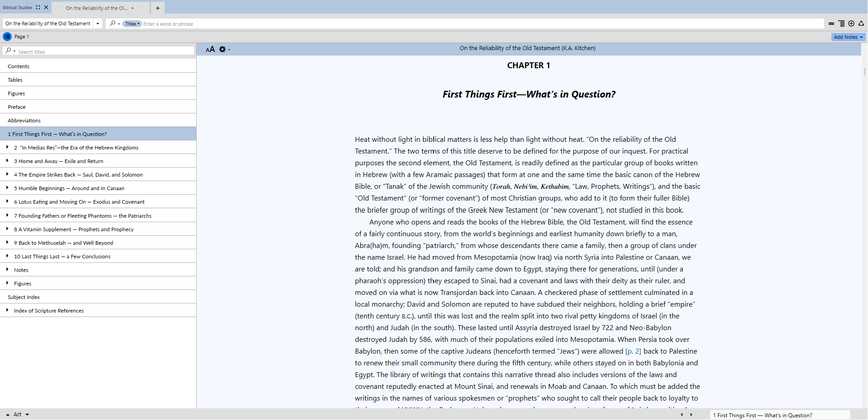
Task: Open the Figures entry below Tables
Action: coord(98,93)
